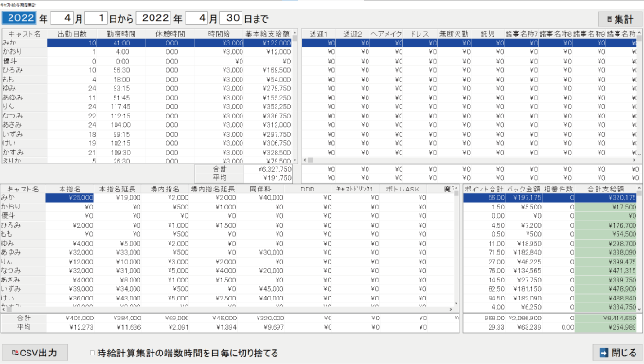
Task: Click the バック金額 column header
Action: coord(524,189)
